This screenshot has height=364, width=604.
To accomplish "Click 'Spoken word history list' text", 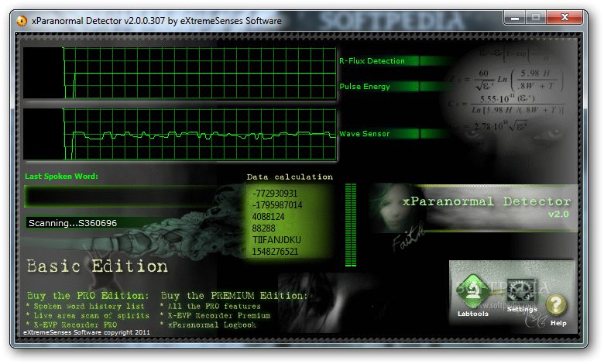I will pyautogui.click(x=88, y=306).
